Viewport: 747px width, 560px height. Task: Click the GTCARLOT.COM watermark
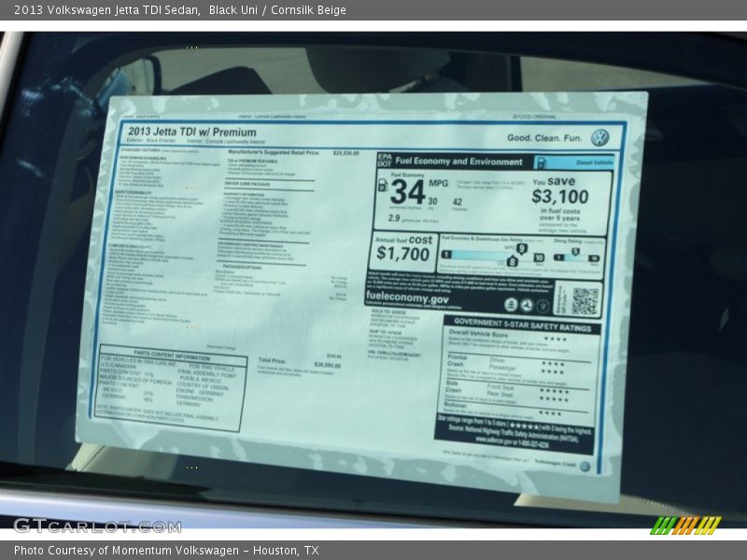pyautogui.click(x=96, y=525)
